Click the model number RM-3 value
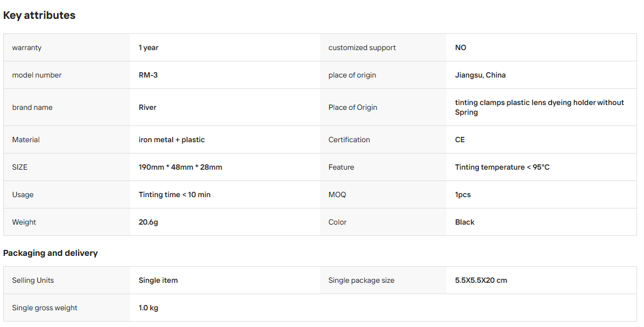The height and width of the screenshot is (327, 644). pyautogui.click(x=148, y=75)
